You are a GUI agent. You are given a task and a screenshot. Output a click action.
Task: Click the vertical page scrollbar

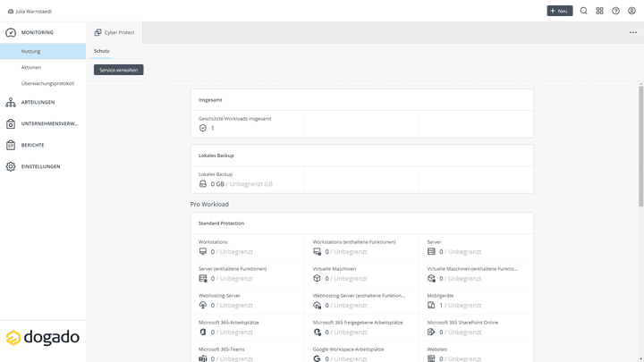click(640, 134)
